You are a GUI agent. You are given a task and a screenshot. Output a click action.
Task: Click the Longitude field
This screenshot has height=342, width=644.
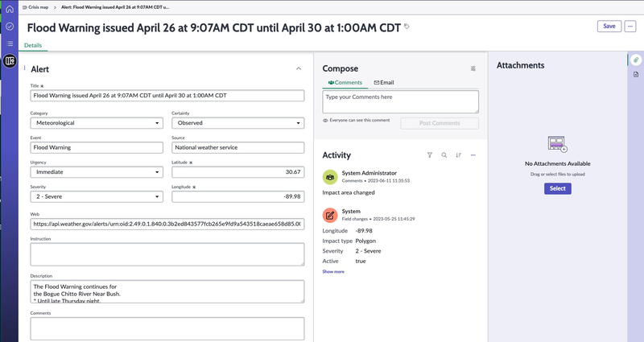237,196
